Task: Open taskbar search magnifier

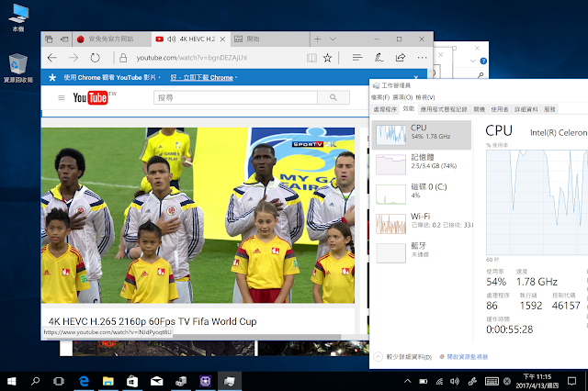Action: click(35, 381)
